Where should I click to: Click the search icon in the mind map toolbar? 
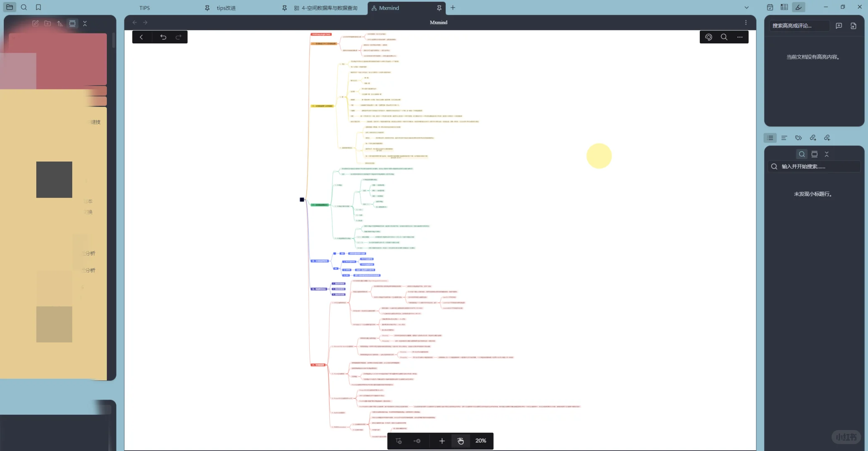pos(724,37)
